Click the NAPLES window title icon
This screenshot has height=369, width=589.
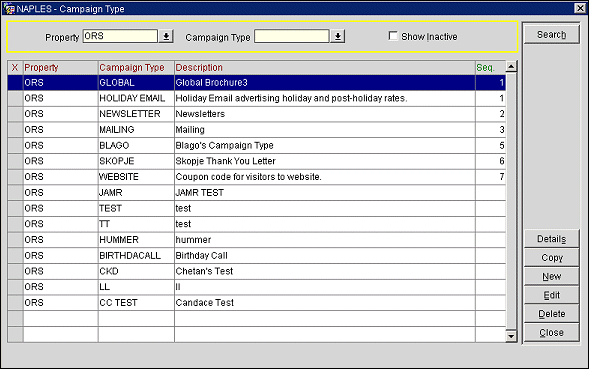[x=9, y=8]
